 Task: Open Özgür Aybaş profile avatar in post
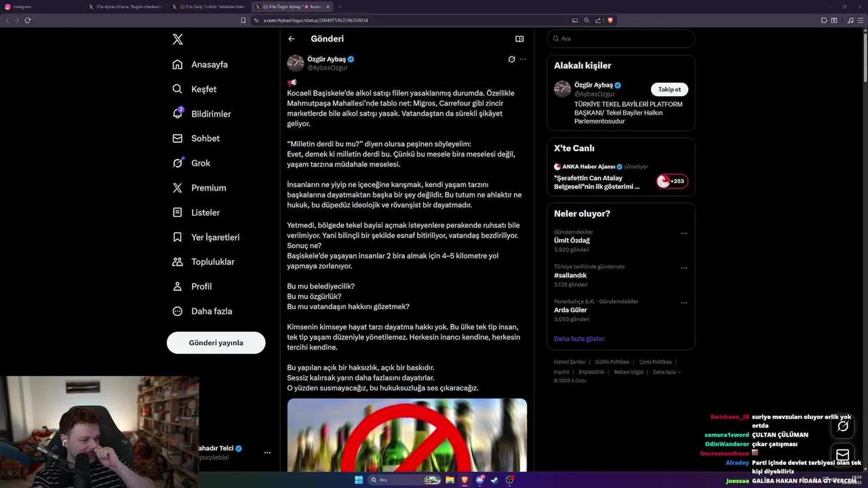pos(296,63)
